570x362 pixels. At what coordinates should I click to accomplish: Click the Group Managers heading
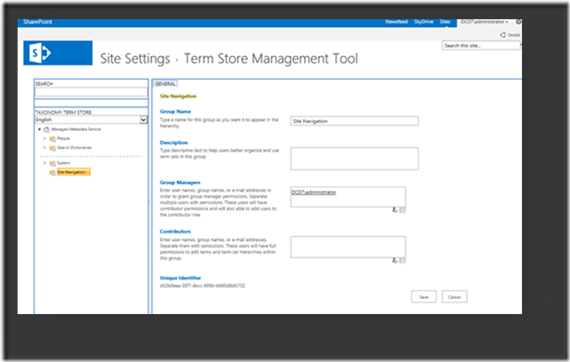(180, 182)
